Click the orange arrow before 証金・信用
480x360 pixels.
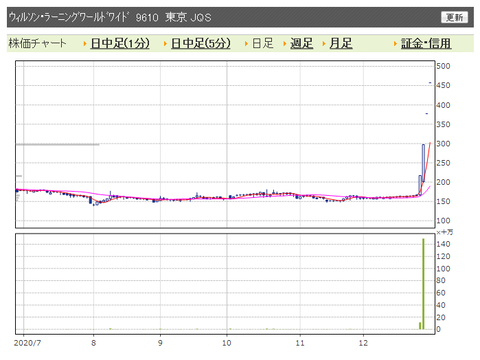[395, 44]
